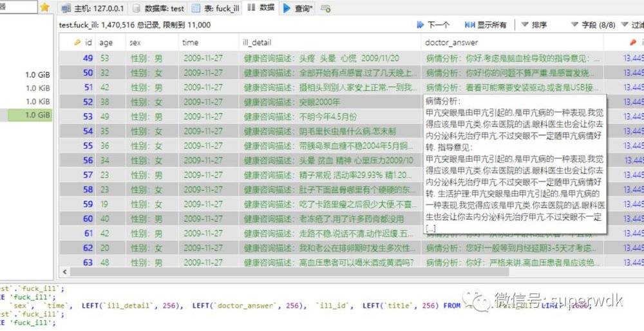This screenshot has height=331, width=644.
Task: Select id cell 61
Action: (x=78, y=233)
